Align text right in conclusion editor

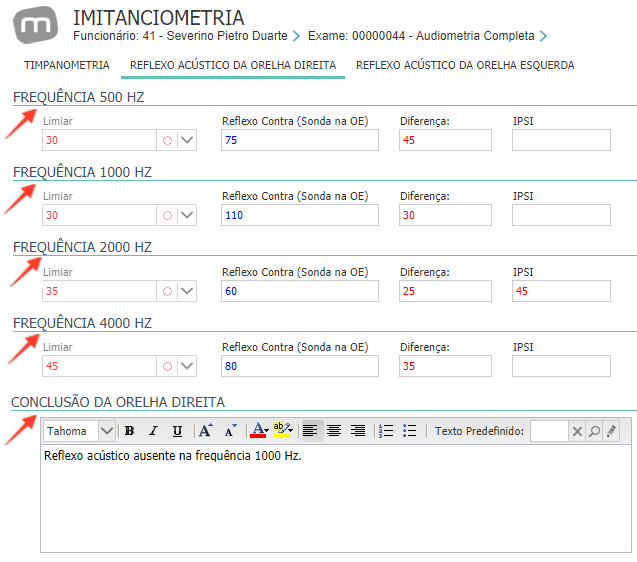[x=358, y=431]
